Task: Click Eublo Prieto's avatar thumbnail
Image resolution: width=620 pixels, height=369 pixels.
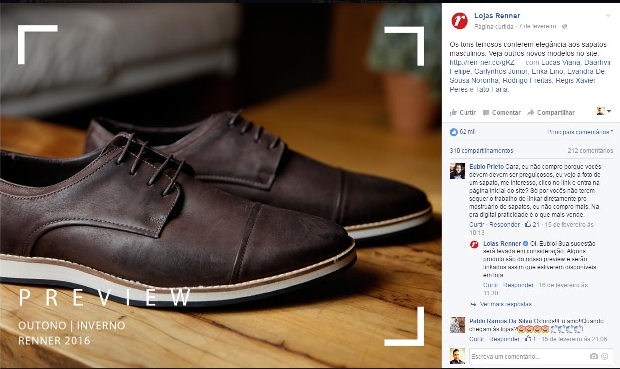Action: 457,171
